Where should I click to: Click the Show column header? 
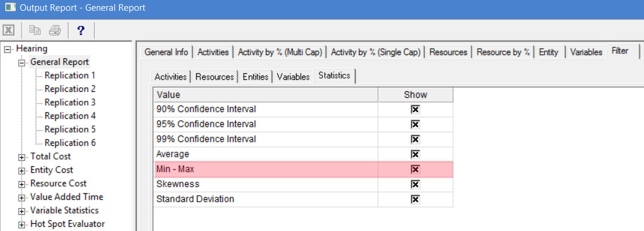(x=415, y=95)
